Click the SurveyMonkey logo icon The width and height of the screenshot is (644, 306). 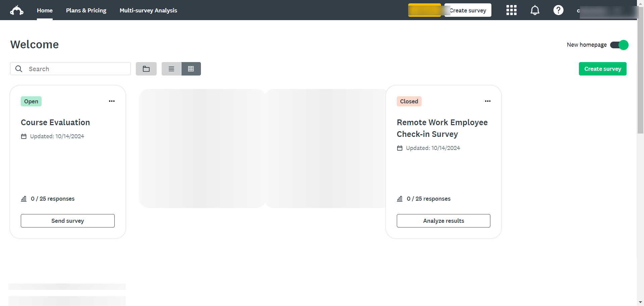pos(17,10)
